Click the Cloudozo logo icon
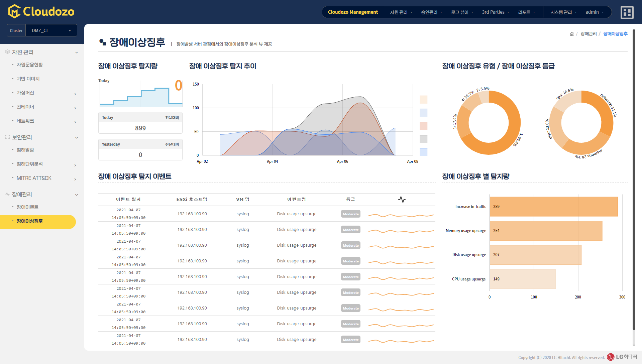Viewport: 642px width, 364px height. pos(14,11)
